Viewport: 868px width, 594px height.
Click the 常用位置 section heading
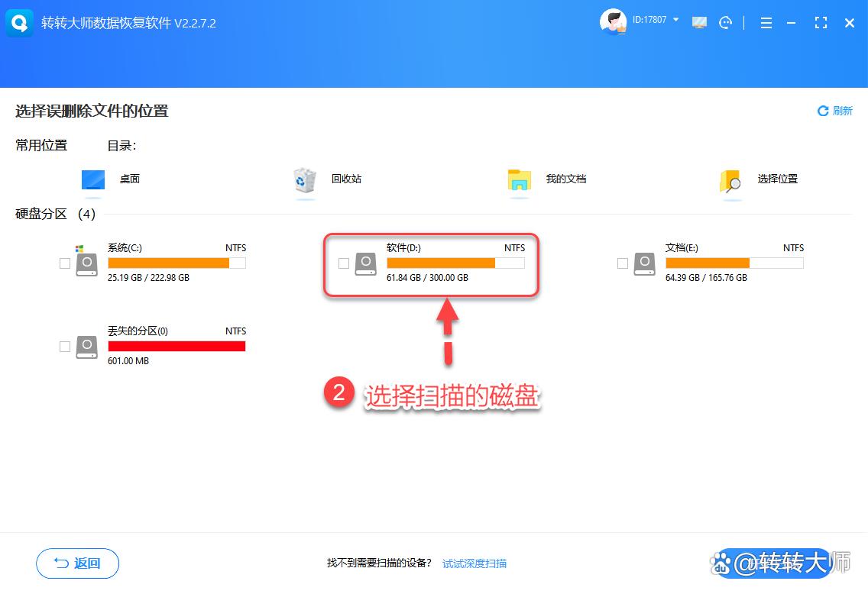tap(41, 145)
